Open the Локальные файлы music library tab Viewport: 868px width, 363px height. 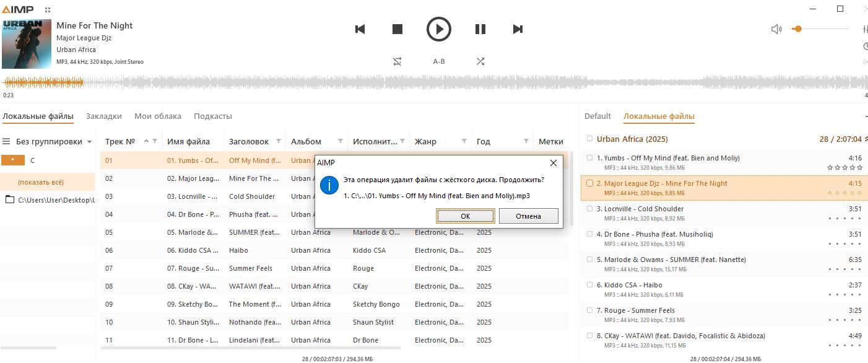[38, 116]
